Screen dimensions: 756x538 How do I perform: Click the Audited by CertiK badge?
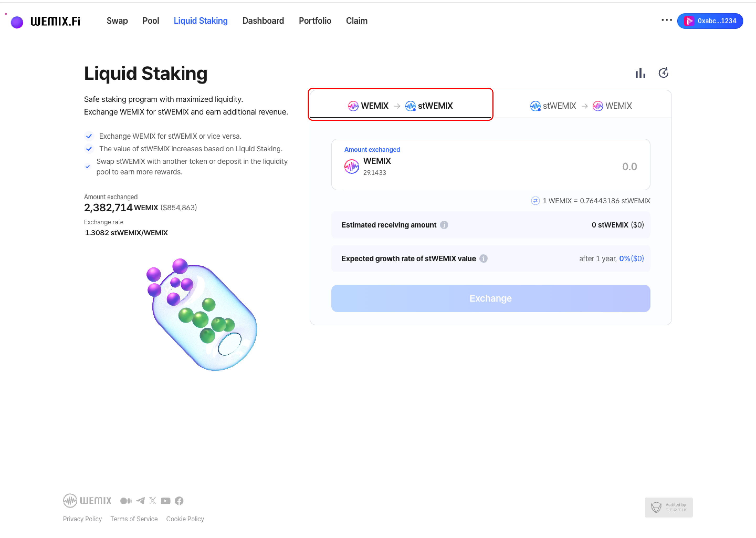668,507
